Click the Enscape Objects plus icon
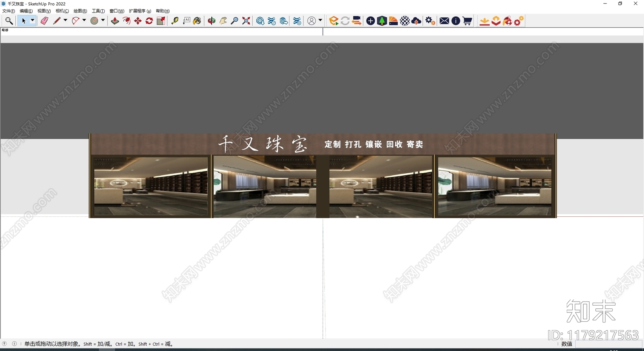The image size is (644, 351). pyautogui.click(x=371, y=21)
